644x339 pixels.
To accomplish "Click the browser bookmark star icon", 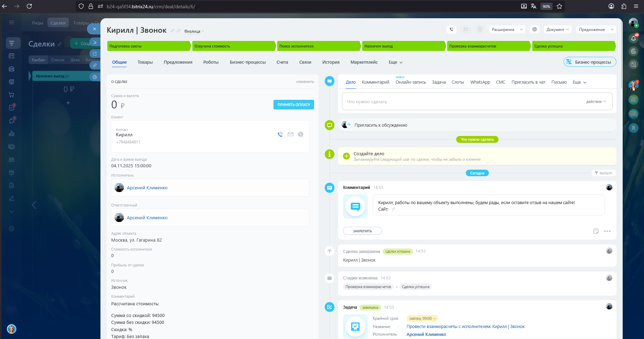I will [x=559, y=6].
